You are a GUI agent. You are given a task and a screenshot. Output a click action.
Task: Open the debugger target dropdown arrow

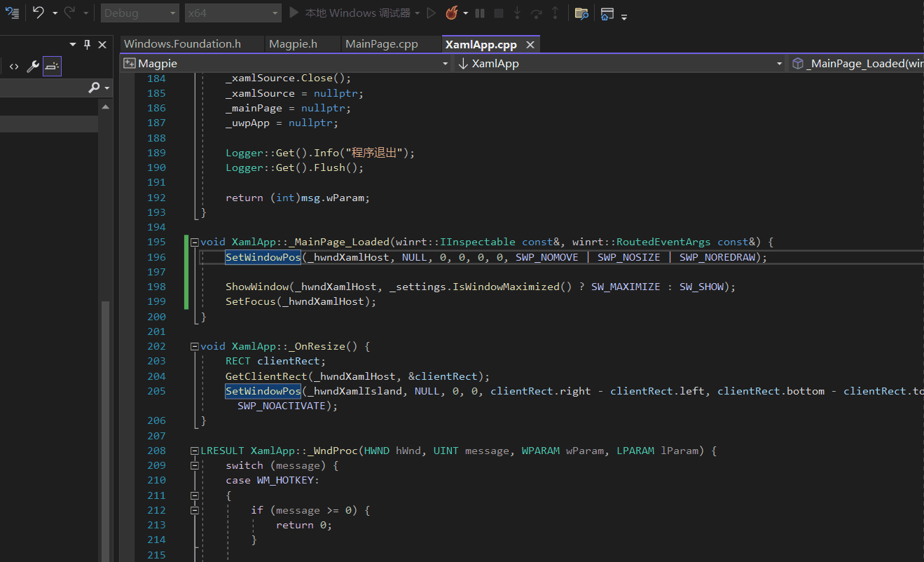tap(418, 13)
